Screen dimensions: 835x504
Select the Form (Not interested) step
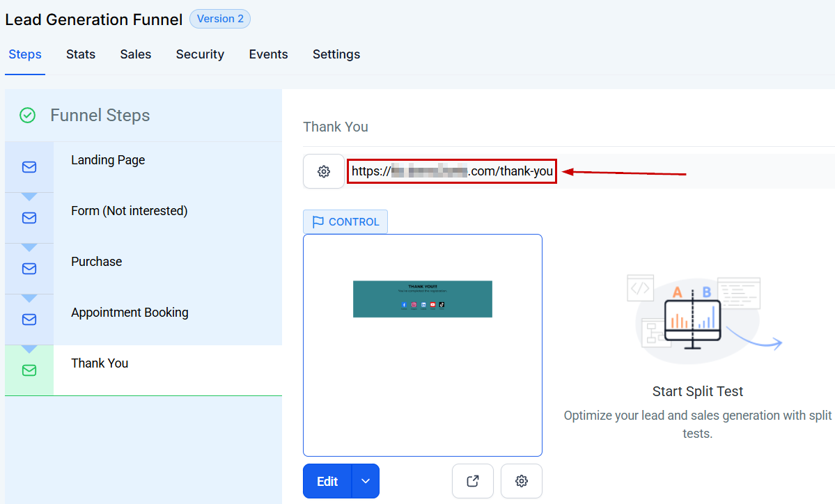tap(143, 218)
